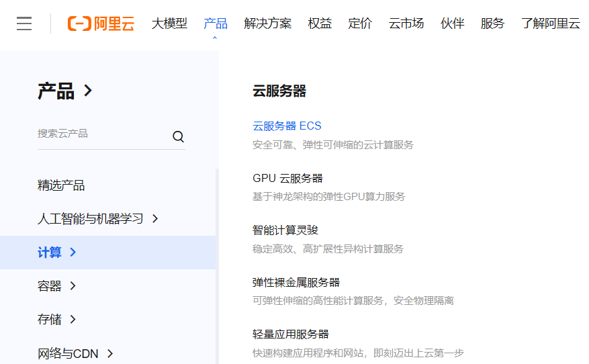Open the hamburger menu icon
The image size is (589, 364).
coord(24,24)
